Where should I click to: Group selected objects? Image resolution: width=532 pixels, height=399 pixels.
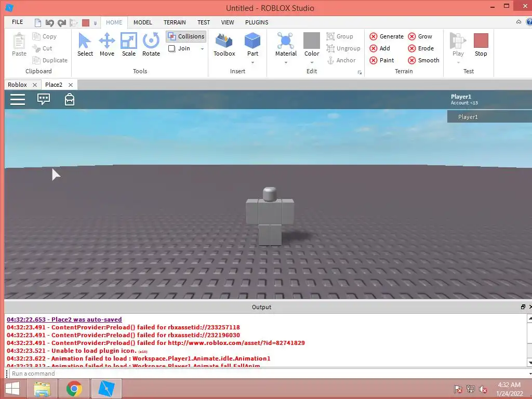tap(340, 36)
